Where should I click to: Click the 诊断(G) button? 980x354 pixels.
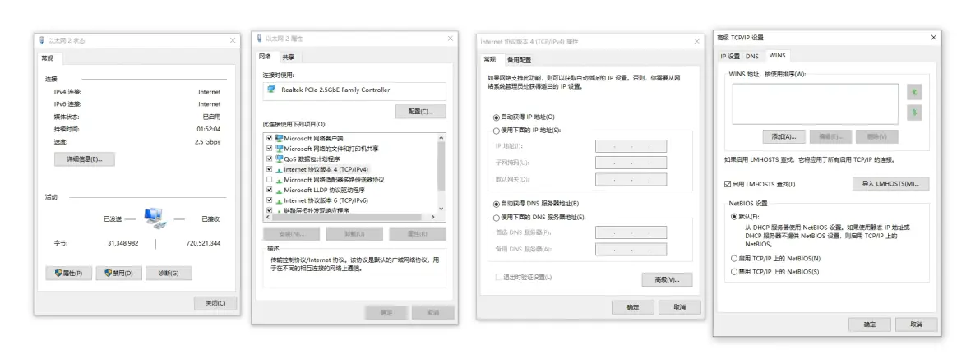pos(169,273)
